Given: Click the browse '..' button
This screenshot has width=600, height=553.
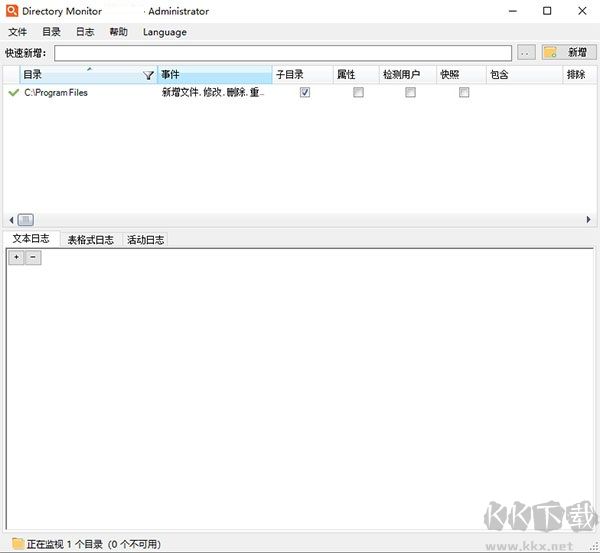Looking at the screenshot, I should [x=526, y=52].
